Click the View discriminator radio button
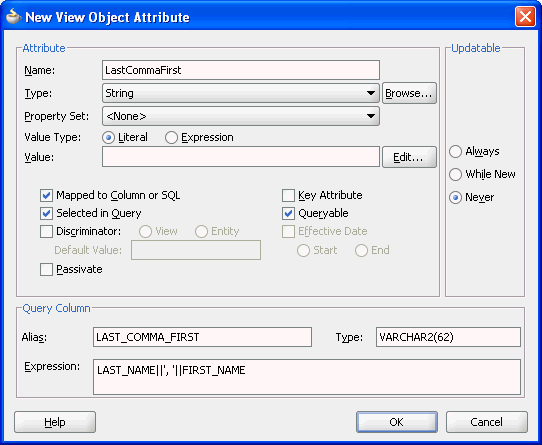Viewport: 542px width, 445px height. [145, 231]
